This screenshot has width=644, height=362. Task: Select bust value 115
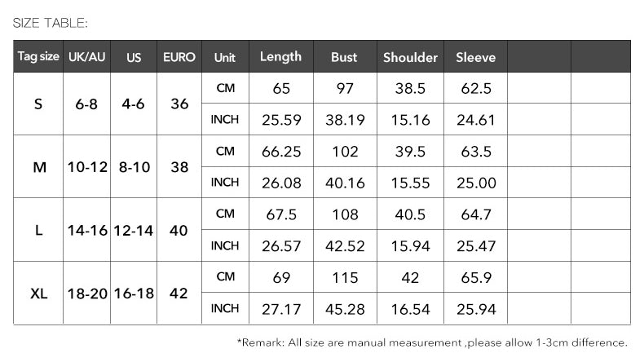(345, 278)
